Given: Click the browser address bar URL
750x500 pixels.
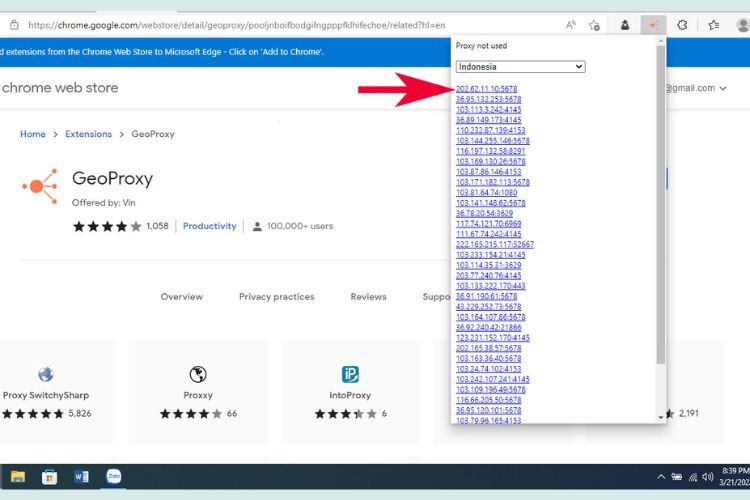Looking at the screenshot, I should [x=237, y=25].
